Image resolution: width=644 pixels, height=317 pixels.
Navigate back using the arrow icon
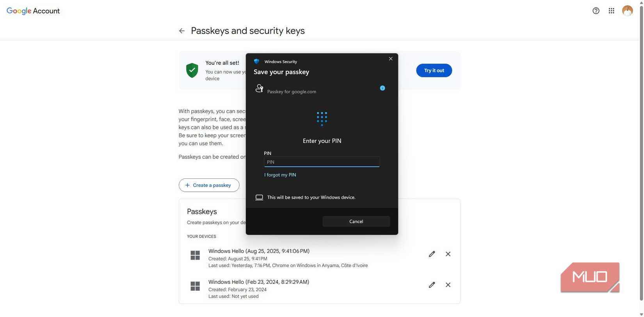[x=181, y=30]
